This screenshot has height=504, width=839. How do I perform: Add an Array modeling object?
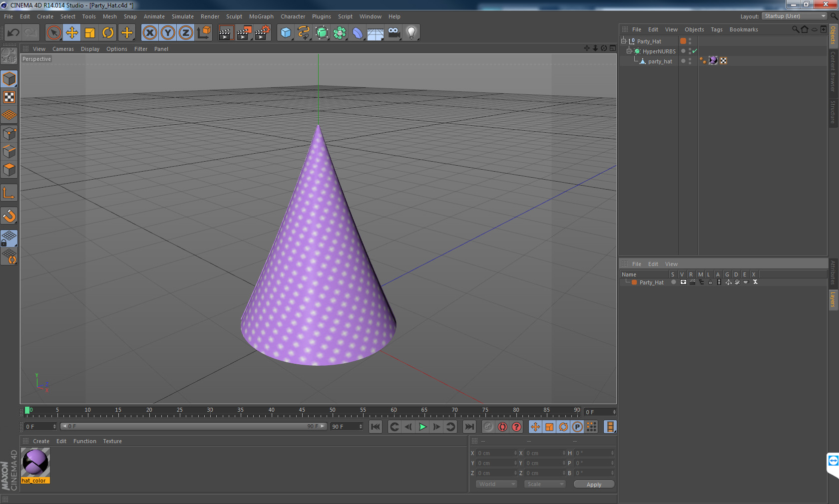tap(340, 33)
